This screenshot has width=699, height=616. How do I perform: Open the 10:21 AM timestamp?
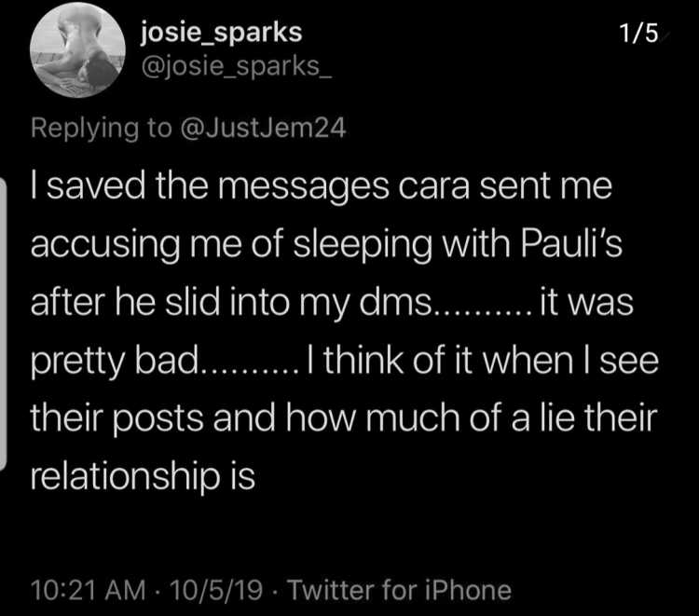89,590
